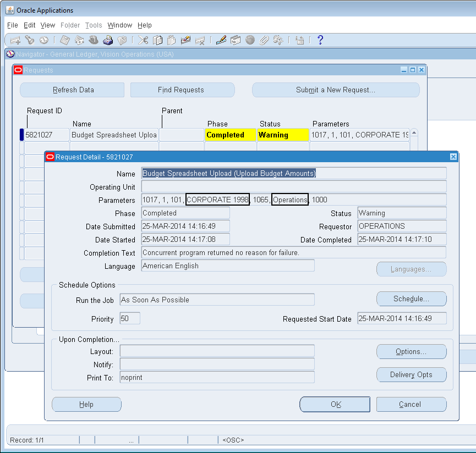Viewport: 476px width, 453px height.
Task: Click the Zoom toolbar icon
Action: tap(236, 40)
